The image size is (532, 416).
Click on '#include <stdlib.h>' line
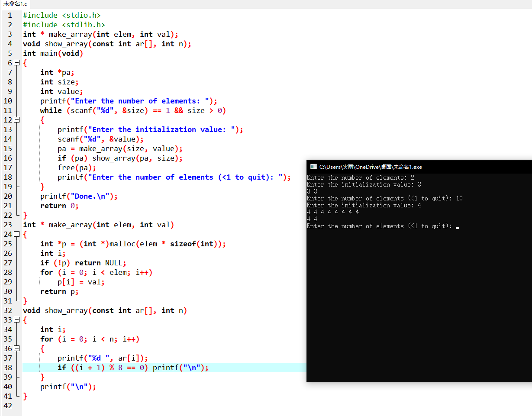coord(64,25)
